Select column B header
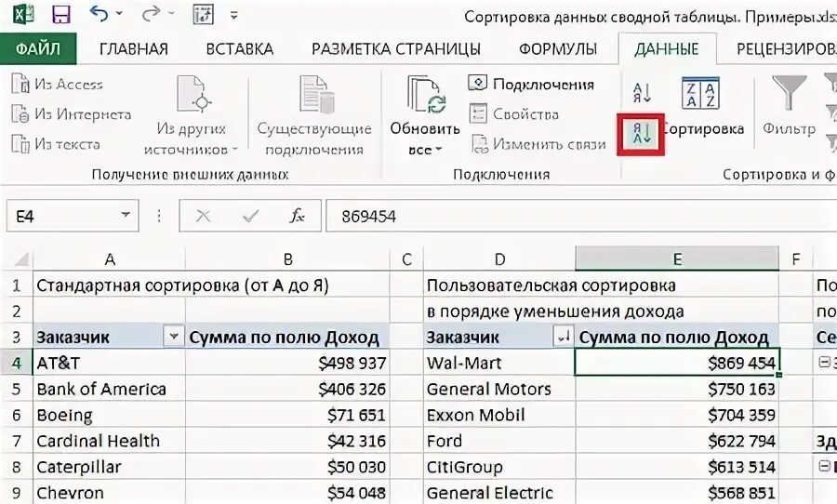 tap(287, 259)
